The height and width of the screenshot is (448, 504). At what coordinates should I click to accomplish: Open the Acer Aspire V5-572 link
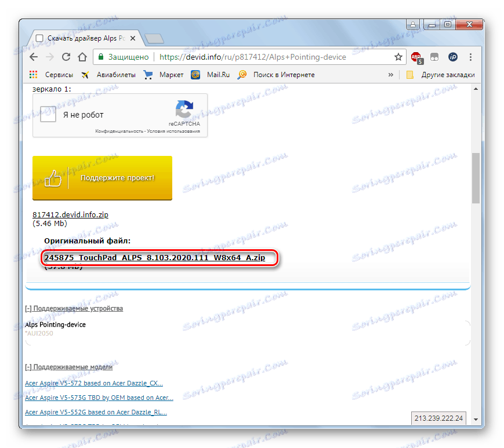pyautogui.click(x=94, y=383)
